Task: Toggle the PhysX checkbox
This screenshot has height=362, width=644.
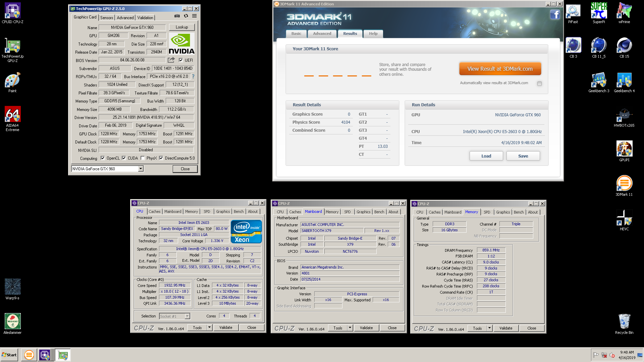Action: click(x=143, y=158)
